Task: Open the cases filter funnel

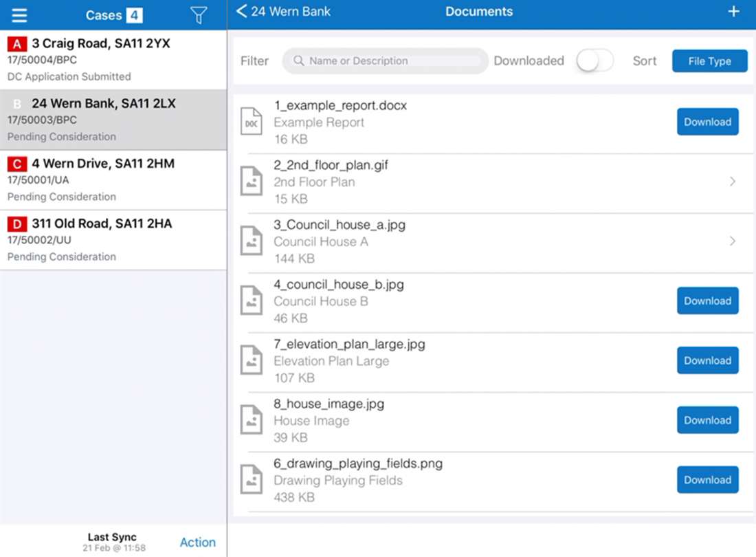Action: [x=199, y=15]
